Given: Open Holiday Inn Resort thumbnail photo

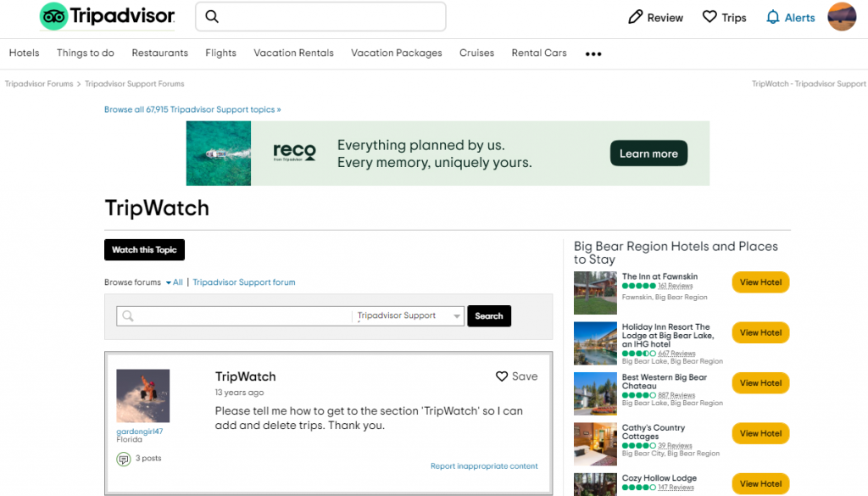Looking at the screenshot, I should [x=595, y=343].
